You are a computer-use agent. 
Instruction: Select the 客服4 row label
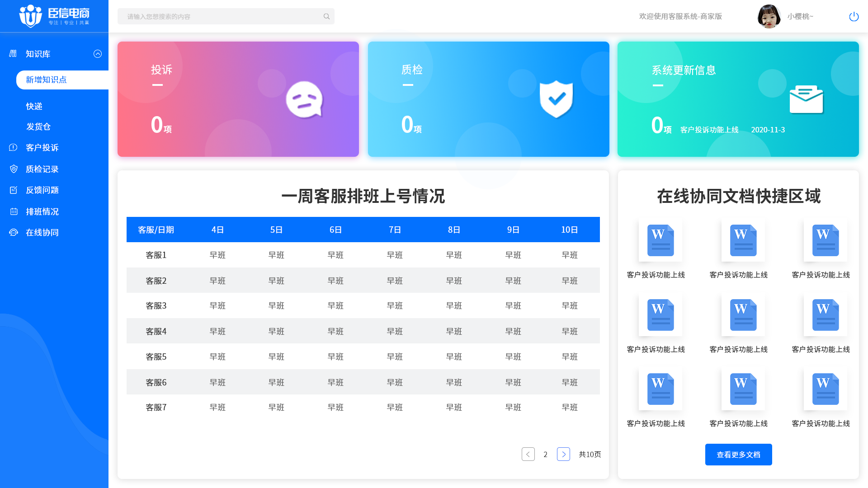156,331
